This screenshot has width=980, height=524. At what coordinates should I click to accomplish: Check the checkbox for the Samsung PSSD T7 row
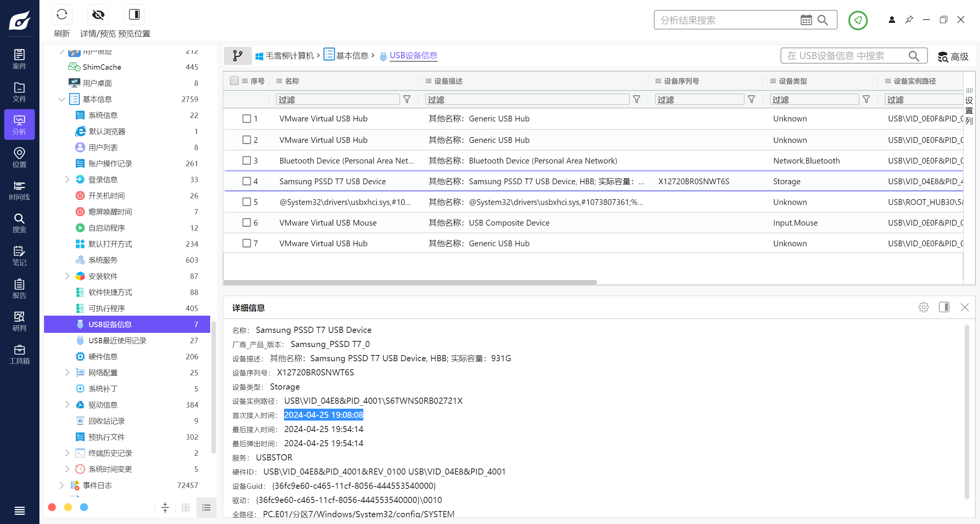point(247,181)
